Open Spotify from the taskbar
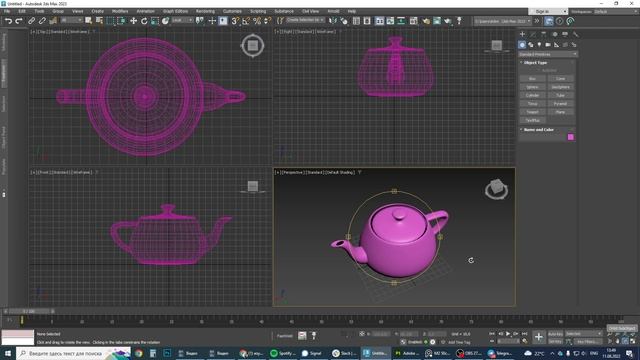Viewport: 640px width, 360px height. click(282, 353)
